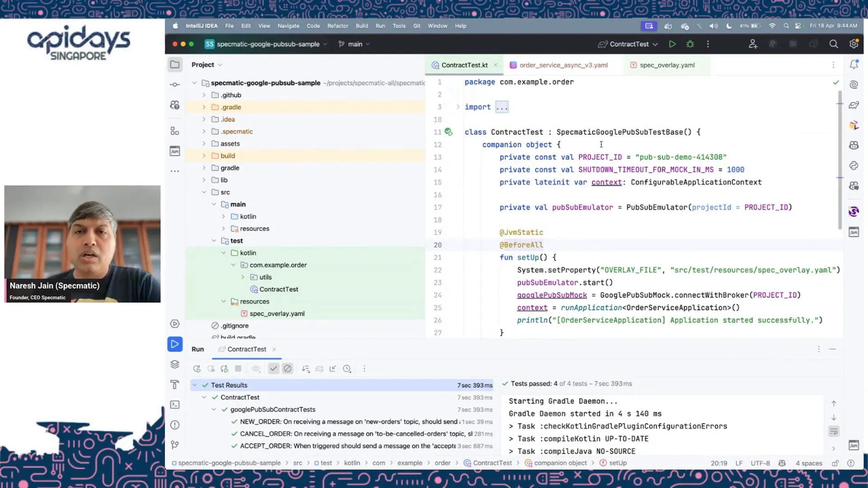Click the More tool windows ellipsis

tap(175, 171)
